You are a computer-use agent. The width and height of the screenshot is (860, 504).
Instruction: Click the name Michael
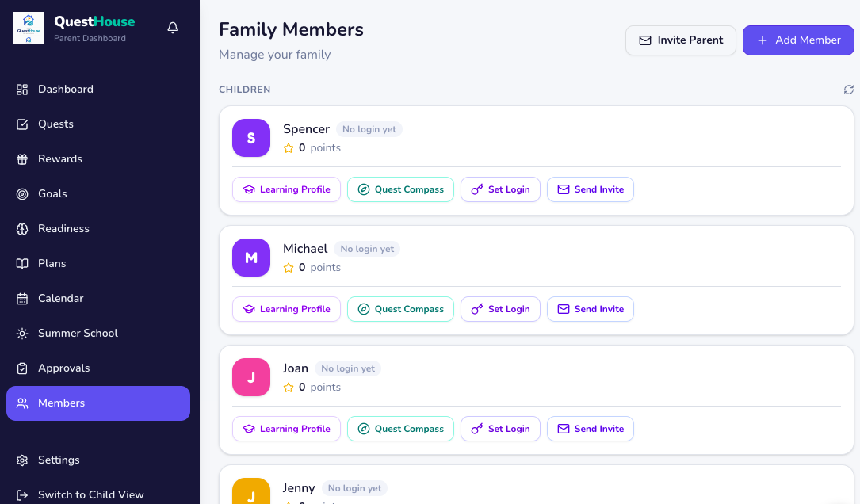pos(305,249)
